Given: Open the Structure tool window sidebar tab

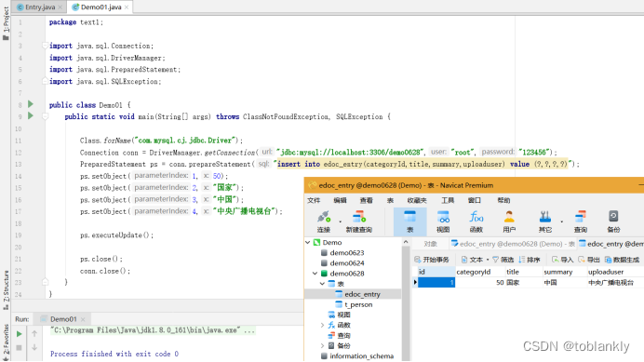Looking at the screenshot, I should pos(6,290).
